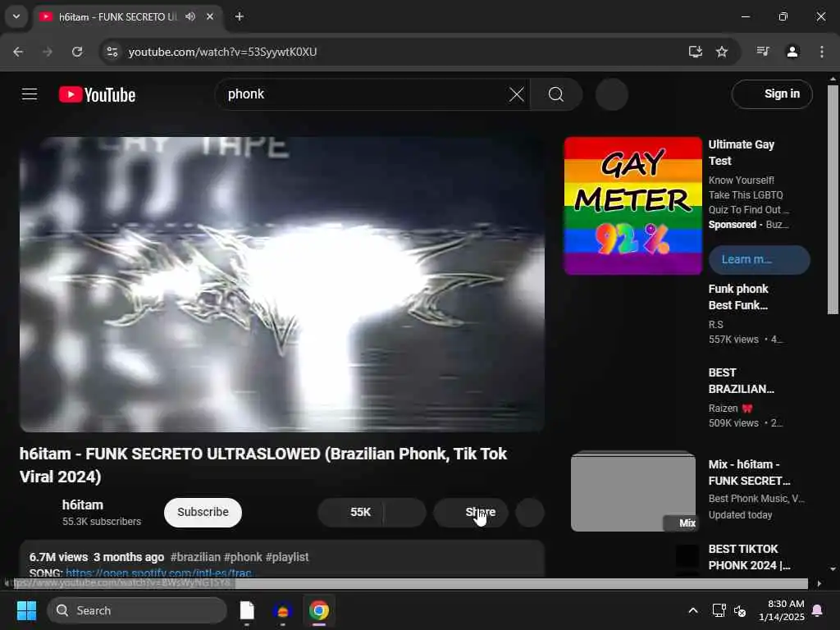Click the horizontal scrollbar at page bottom
840x630 pixels.
click(410, 583)
